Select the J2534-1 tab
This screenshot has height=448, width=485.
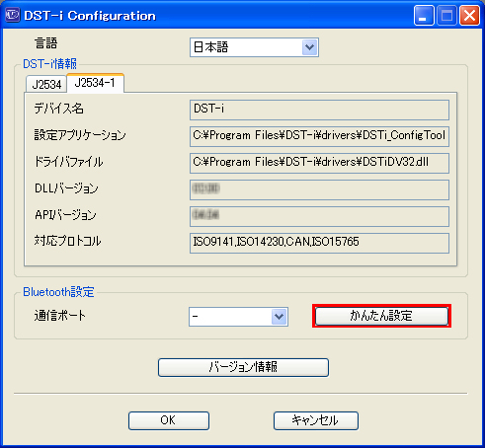pyautogui.click(x=95, y=83)
